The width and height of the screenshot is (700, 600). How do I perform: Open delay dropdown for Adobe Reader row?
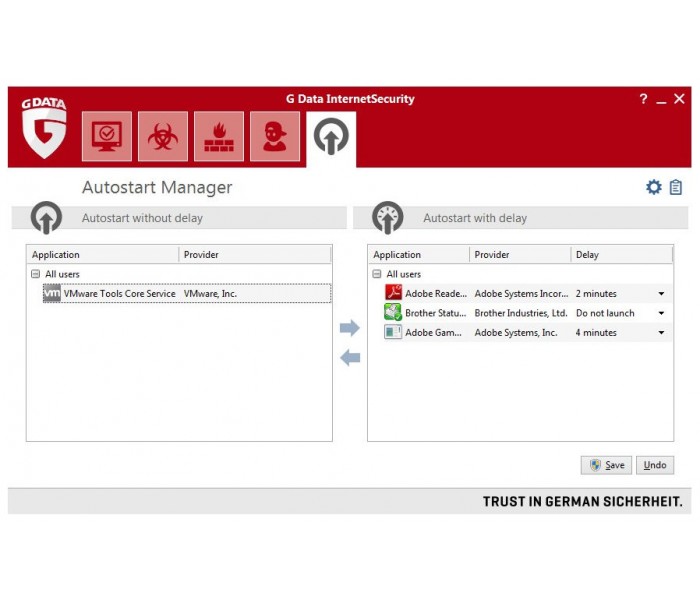[661, 294]
